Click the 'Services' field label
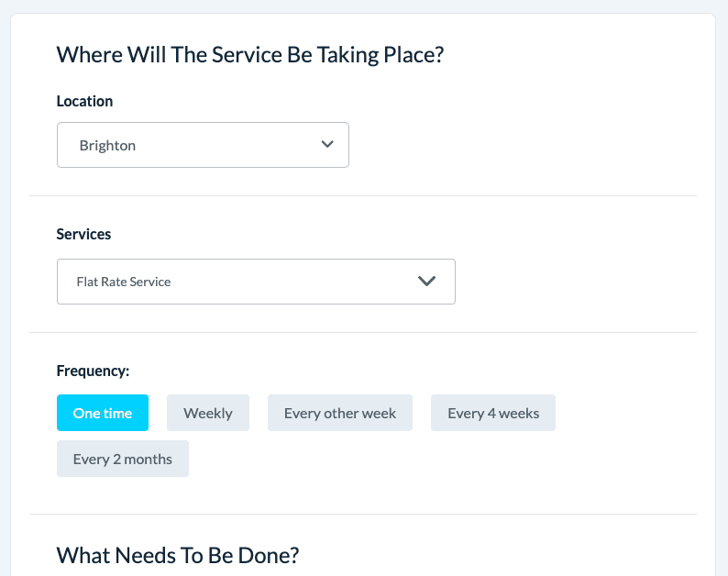 tap(84, 234)
